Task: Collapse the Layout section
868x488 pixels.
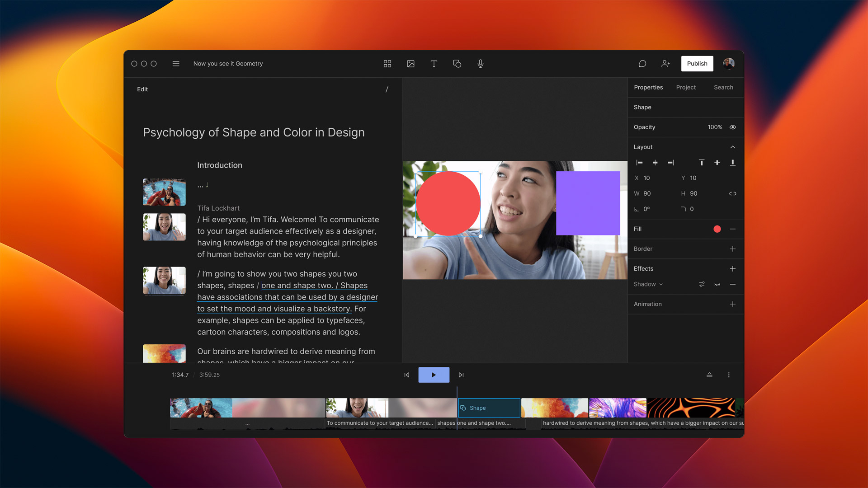Action: pyautogui.click(x=732, y=147)
